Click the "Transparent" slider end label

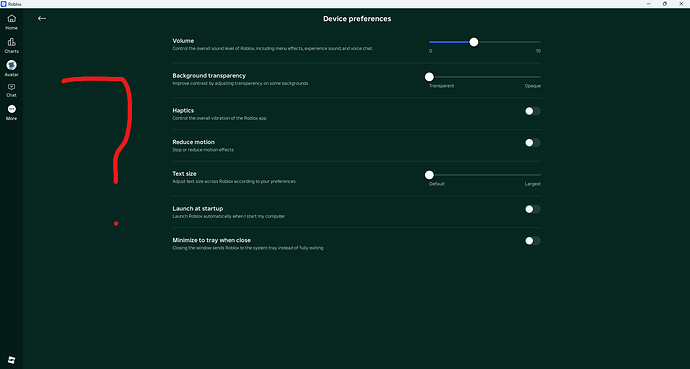(x=441, y=86)
